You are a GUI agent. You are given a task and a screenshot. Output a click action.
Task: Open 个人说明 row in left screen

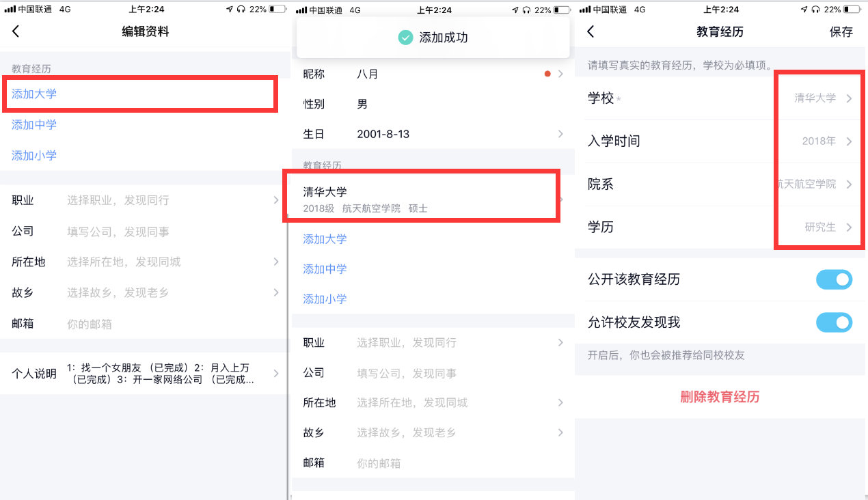145,373
